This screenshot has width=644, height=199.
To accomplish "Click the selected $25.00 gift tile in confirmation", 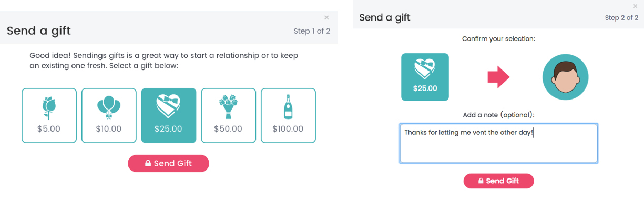I will [425, 77].
